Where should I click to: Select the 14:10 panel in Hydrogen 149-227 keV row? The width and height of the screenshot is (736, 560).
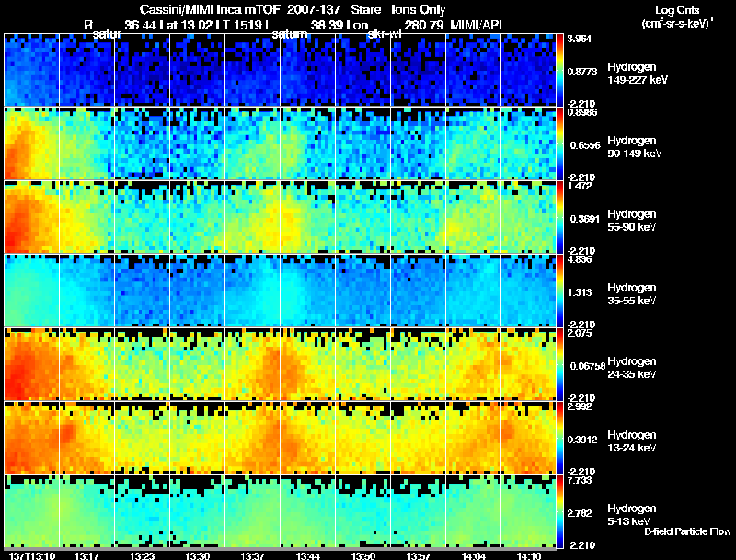[x=528, y=70]
